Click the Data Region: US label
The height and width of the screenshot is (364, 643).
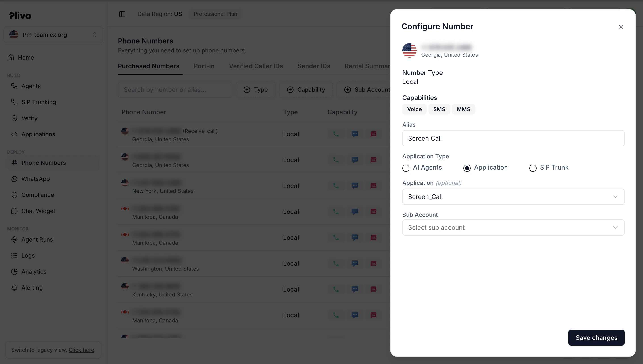(160, 14)
